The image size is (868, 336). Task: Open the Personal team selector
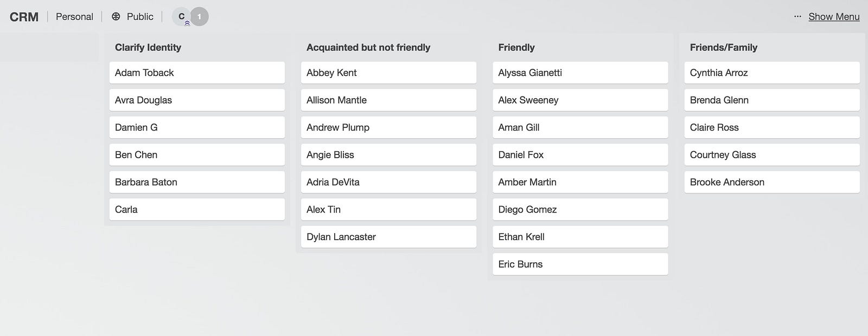pyautogui.click(x=74, y=17)
